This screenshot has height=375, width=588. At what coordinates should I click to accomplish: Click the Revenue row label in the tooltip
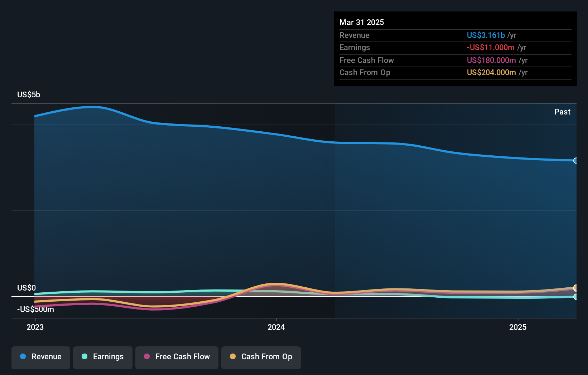point(354,35)
